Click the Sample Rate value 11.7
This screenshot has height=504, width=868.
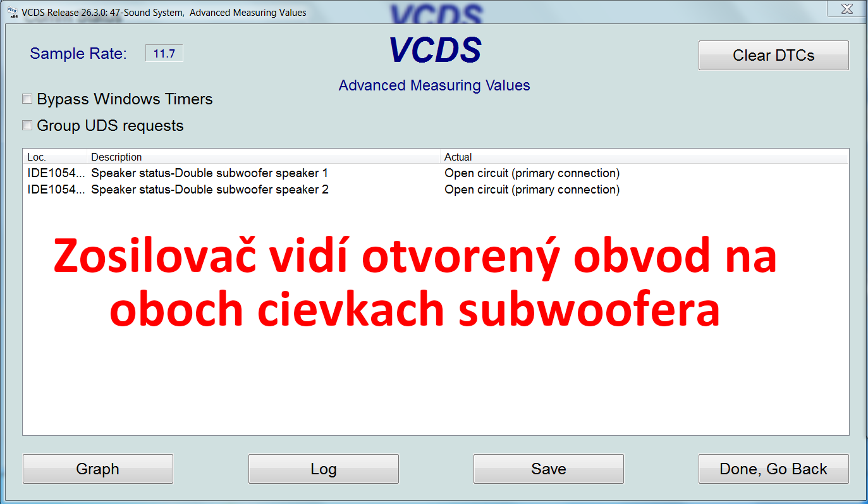[x=164, y=54]
